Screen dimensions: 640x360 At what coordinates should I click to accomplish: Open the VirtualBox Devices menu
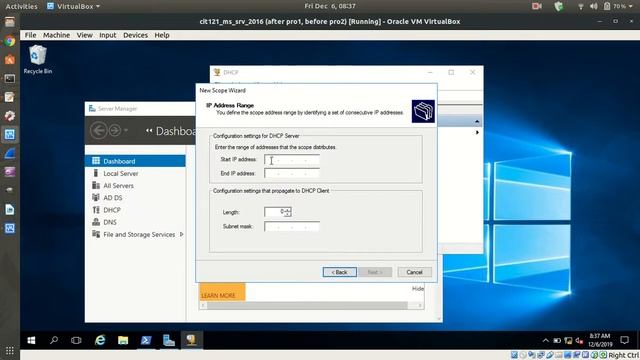[x=136, y=35]
